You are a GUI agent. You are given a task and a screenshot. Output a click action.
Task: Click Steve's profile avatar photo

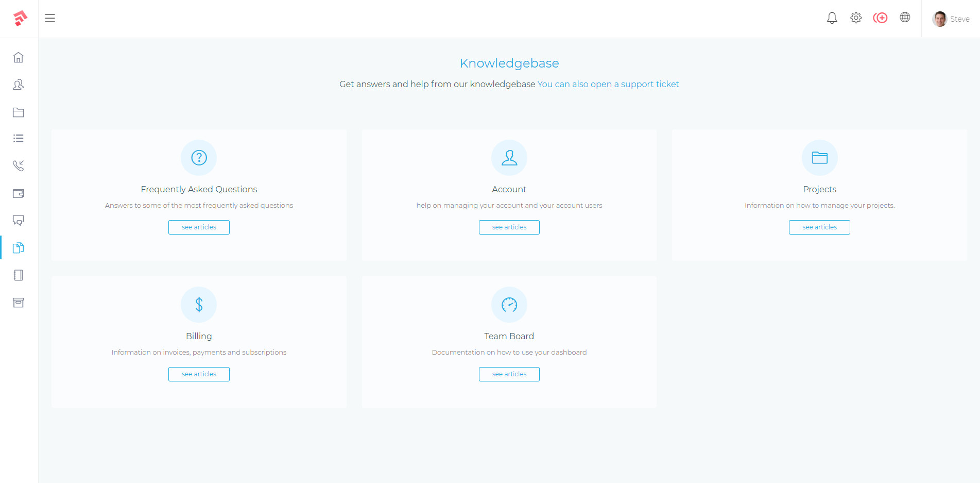(x=939, y=19)
